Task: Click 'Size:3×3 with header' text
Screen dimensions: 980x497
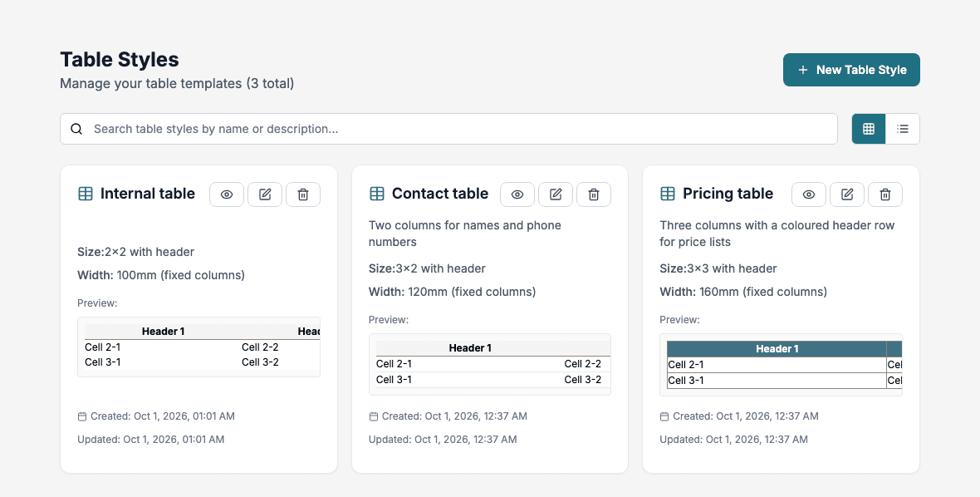Action: 718,268
